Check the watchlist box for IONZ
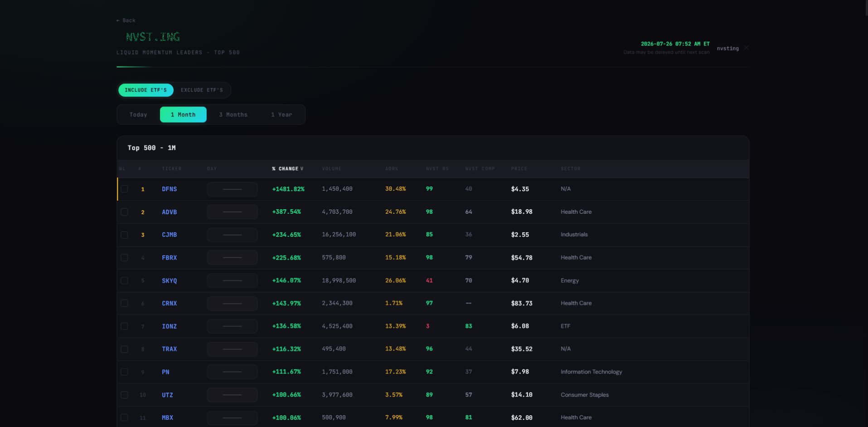 (124, 326)
